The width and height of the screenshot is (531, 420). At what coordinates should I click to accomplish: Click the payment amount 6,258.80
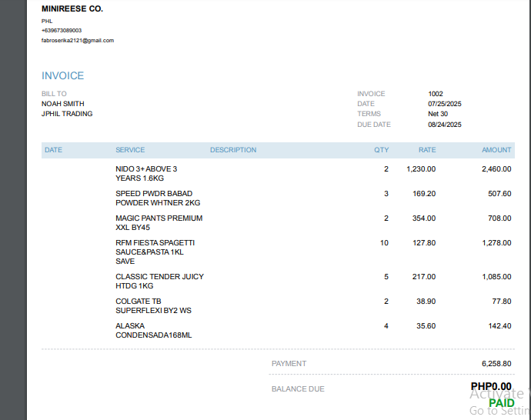(496, 363)
